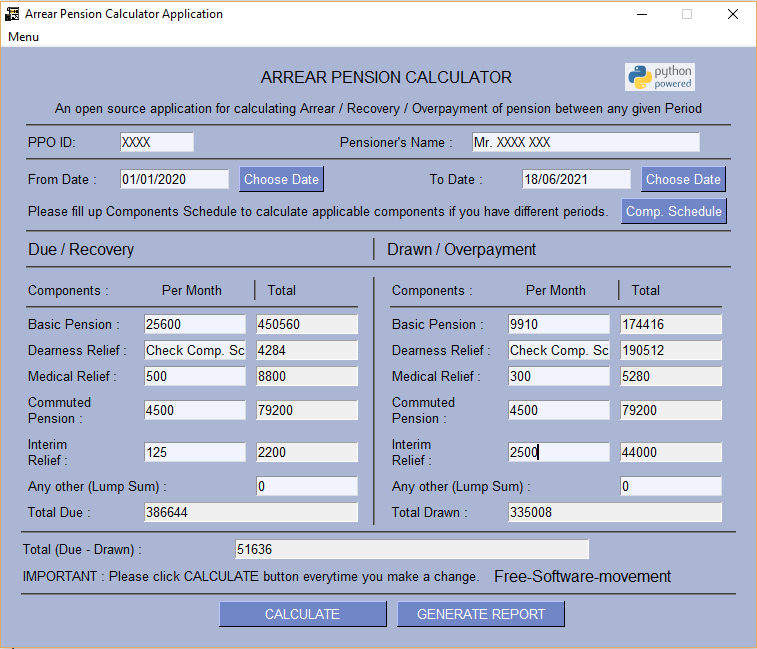The height and width of the screenshot is (649, 757).
Task: Click the Pensioner's Name field
Action: point(586,142)
